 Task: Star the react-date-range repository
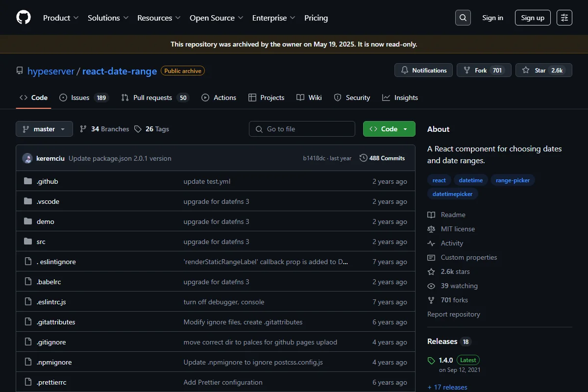[x=543, y=70]
